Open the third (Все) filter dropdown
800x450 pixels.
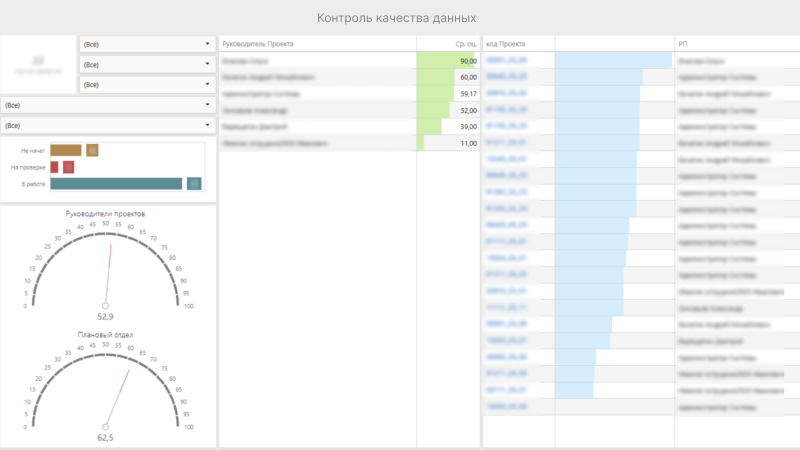[147, 85]
